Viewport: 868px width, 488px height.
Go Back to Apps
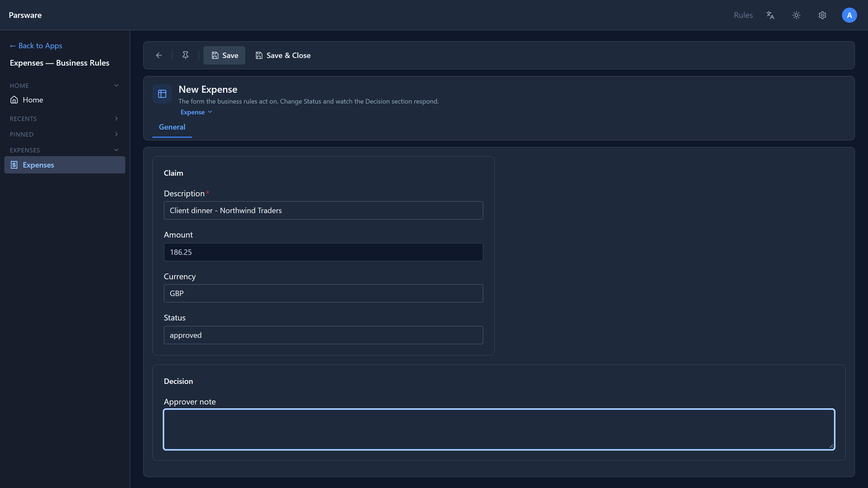pos(36,46)
